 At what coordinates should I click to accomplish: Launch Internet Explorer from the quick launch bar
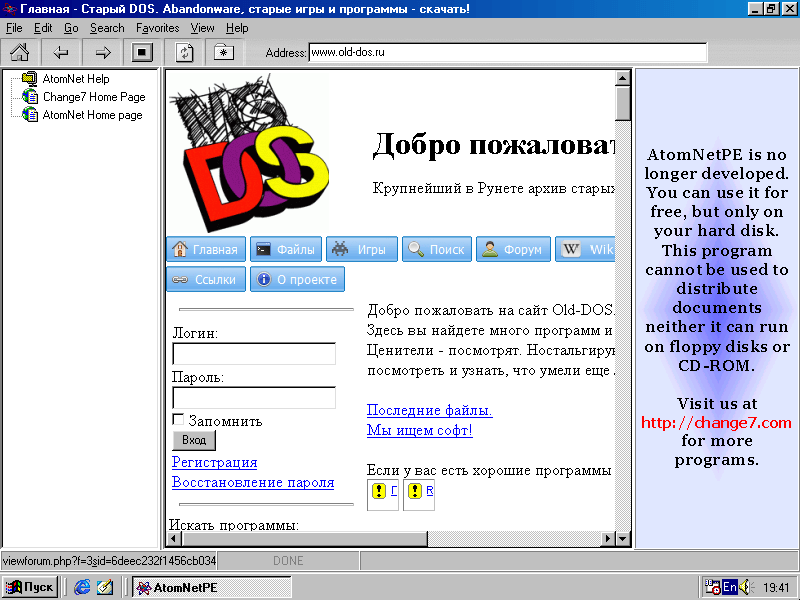(x=82, y=587)
